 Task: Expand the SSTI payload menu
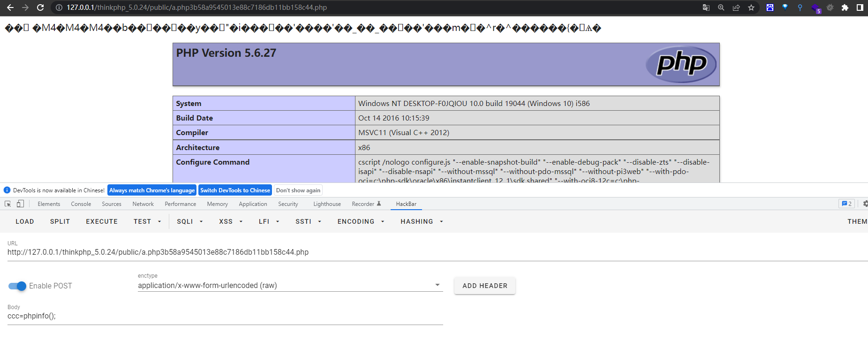tap(308, 221)
